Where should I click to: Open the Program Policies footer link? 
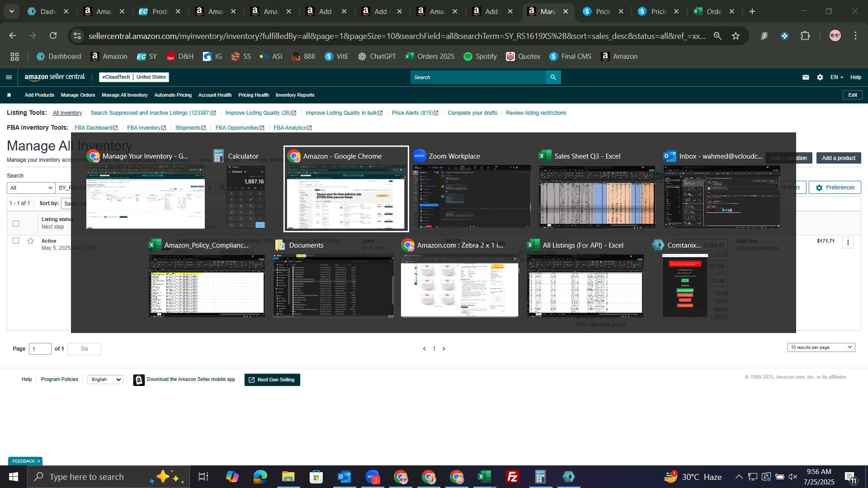click(x=60, y=379)
